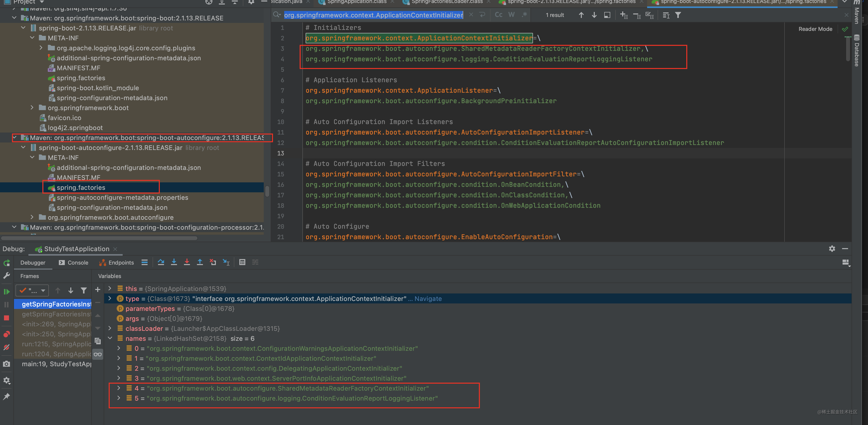
Task: Click Step Over in debugger toolbar
Action: tap(161, 262)
